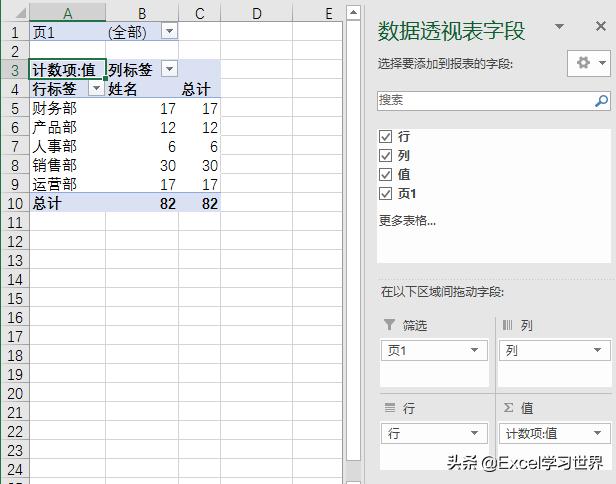Viewport: 616px width, 484px height.
Task: Click the search magnifier icon in field list
Action: pyautogui.click(x=601, y=101)
